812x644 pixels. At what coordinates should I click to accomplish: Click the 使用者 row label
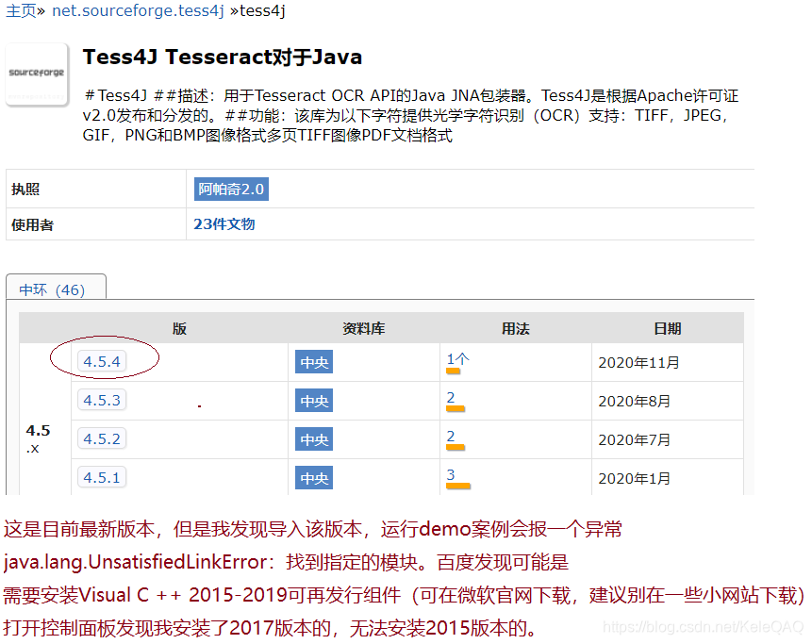click(x=32, y=224)
